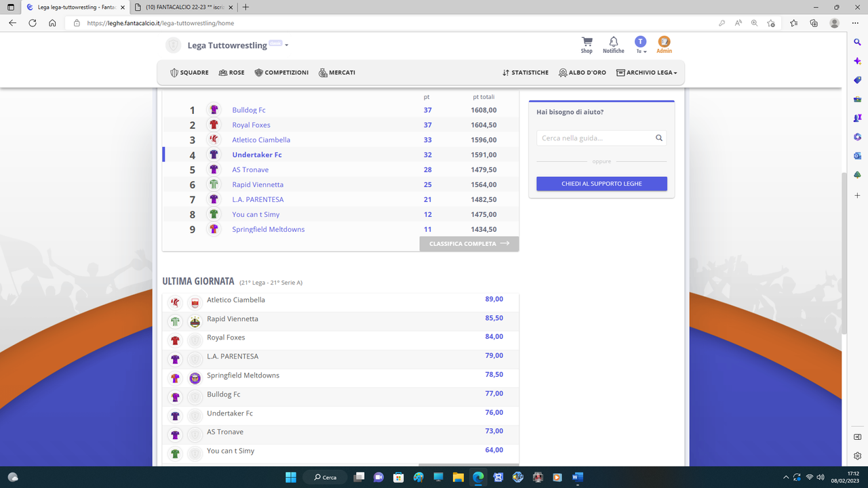The height and width of the screenshot is (488, 868).
Task: Launch Microsoft Edge from the taskbar
Action: click(x=477, y=476)
